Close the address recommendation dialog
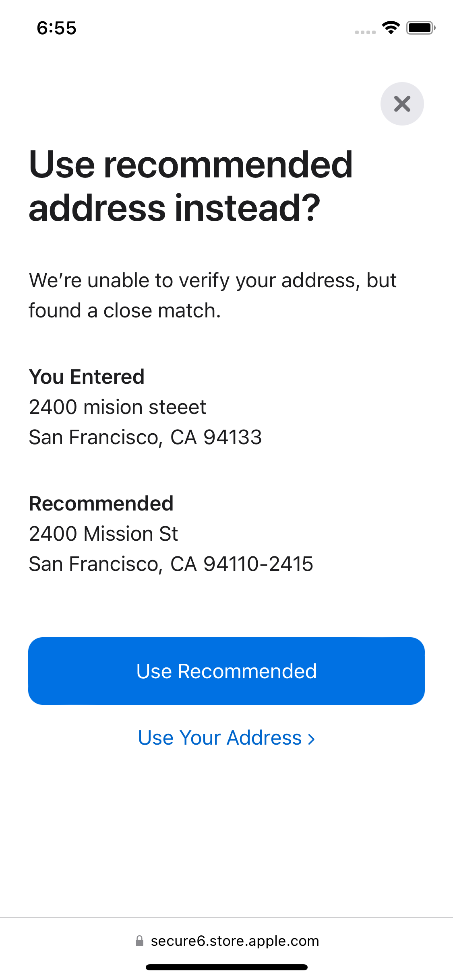 coord(402,104)
